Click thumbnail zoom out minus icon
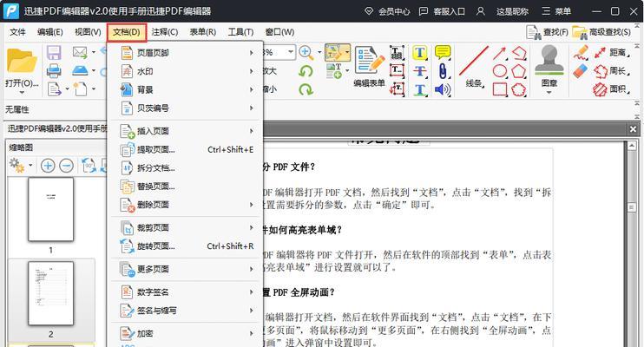Screen dimensions: 644x347 (x=66, y=166)
